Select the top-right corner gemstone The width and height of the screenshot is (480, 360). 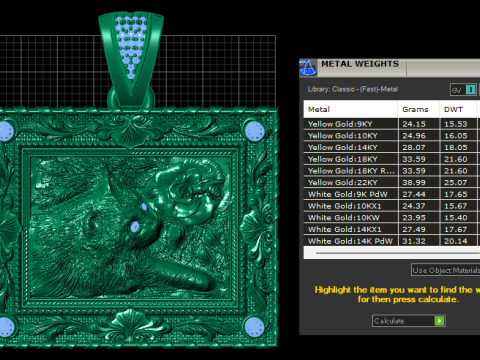coord(255,131)
